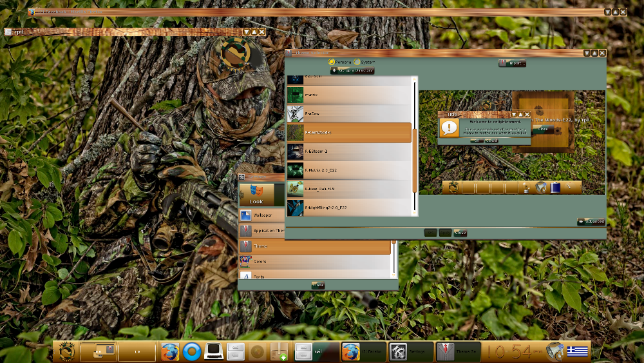Open Wallpaper in the Settings list
This screenshot has height=363, width=644.
[x=262, y=215]
